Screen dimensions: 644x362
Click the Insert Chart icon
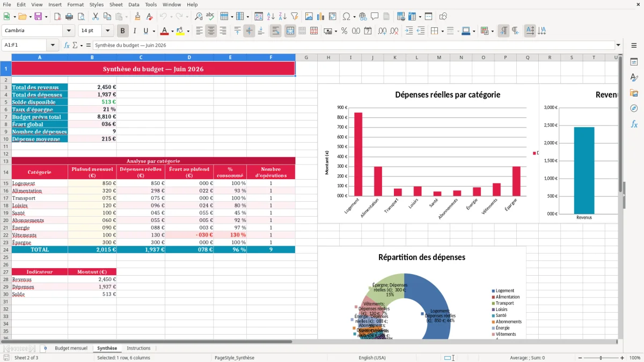(321, 17)
